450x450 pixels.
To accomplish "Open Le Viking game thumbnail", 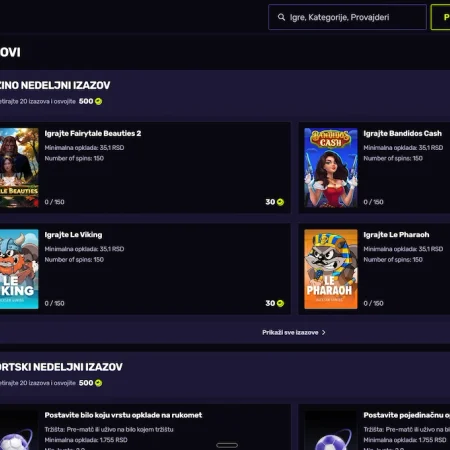I will (x=19, y=269).
